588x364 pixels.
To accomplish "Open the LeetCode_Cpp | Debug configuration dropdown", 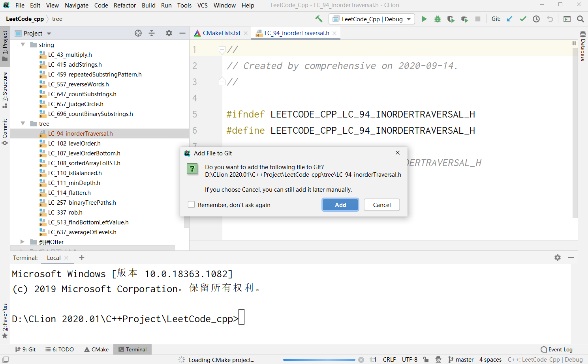I will 372,19.
